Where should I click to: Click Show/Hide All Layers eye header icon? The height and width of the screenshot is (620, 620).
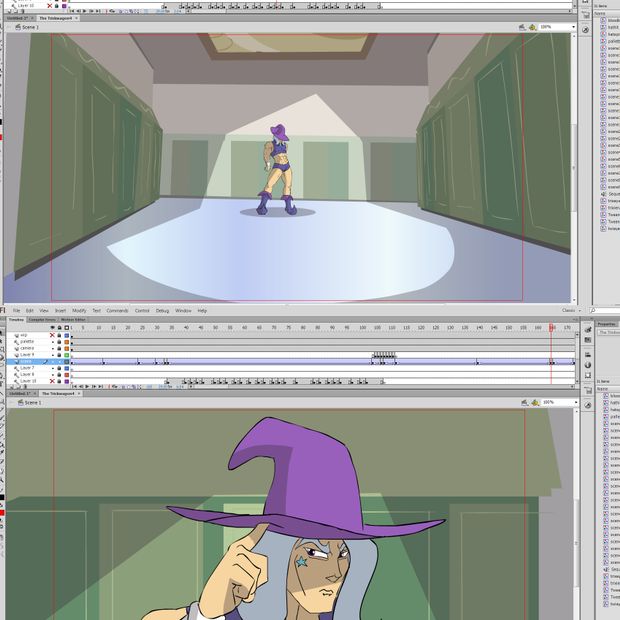coord(53,328)
